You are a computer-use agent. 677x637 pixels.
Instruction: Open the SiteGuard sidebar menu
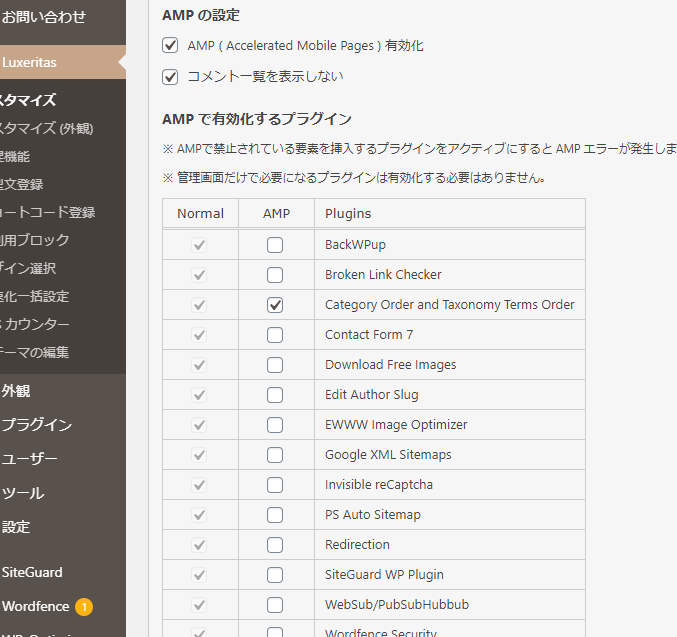(x=32, y=573)
